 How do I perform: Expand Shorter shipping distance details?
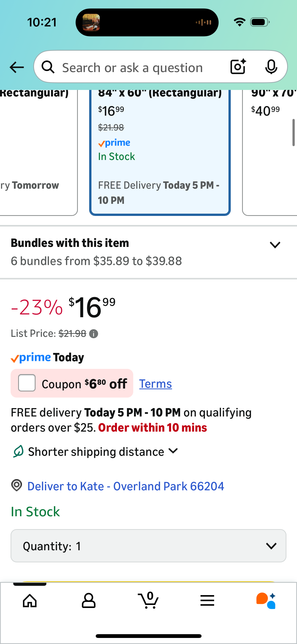click(x=173, y=451)
